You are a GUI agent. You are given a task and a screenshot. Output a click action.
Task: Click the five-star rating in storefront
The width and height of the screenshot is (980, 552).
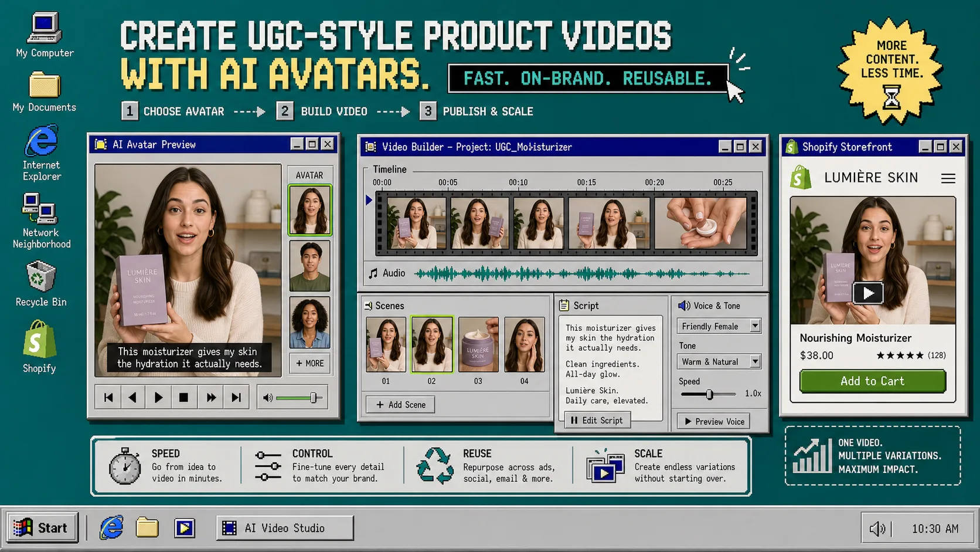pyautogui.click(x=900, y=355)
